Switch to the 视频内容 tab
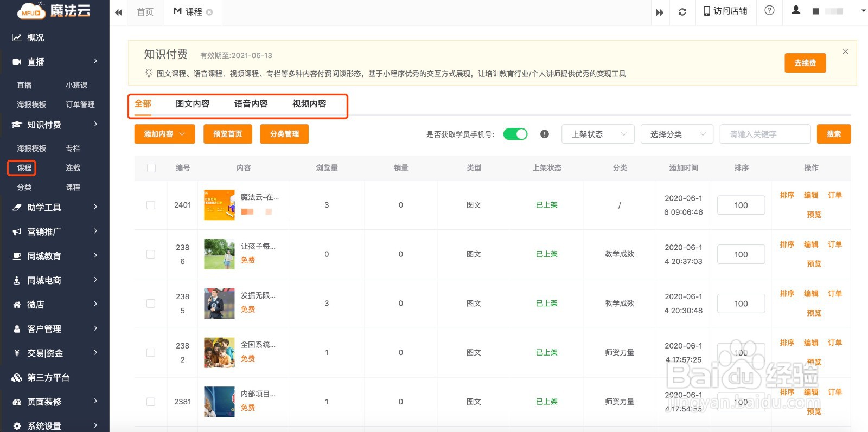The image size is (868, 432). [309, 104]
